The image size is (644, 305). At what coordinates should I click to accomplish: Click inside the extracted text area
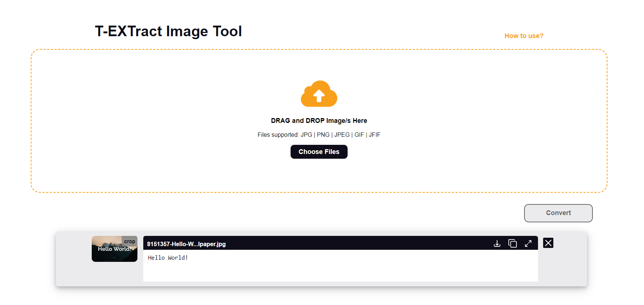(340, 266)
